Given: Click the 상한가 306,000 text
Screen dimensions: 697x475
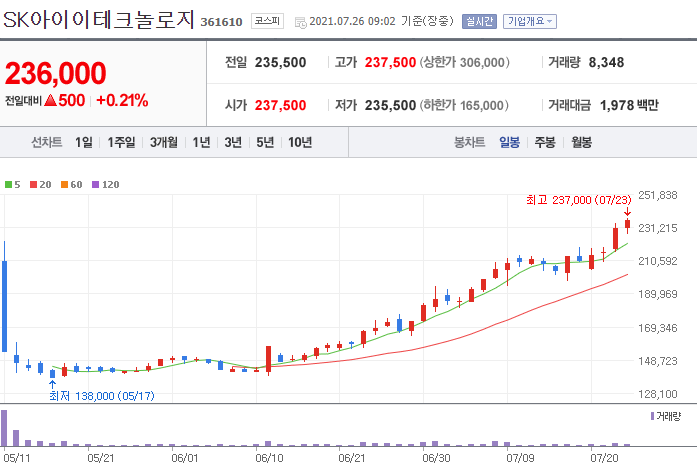Looking at the screenshot, I should pos(465,62).
